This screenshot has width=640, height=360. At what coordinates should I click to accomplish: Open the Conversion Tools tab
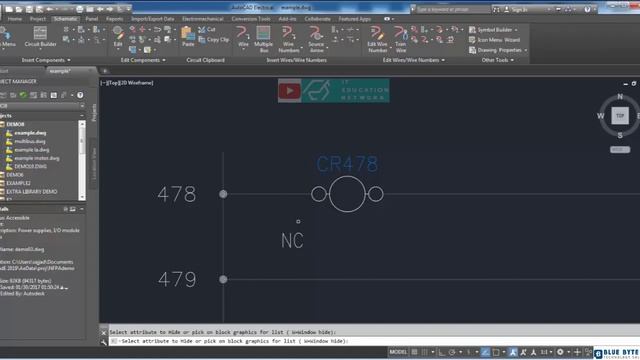pyautogui.click(x=251, y=19)
